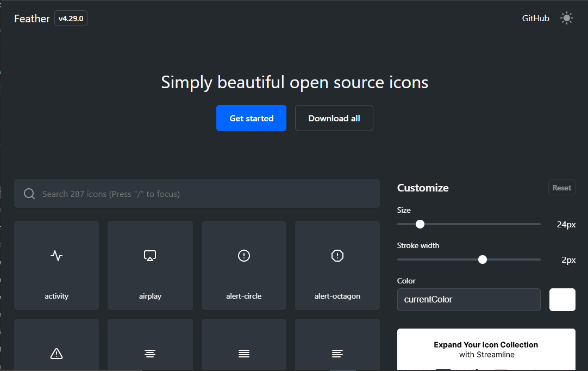Viewport: 588px width, 371px height.
Task: Open the v4.29.0 version badge
Action: 71,18
